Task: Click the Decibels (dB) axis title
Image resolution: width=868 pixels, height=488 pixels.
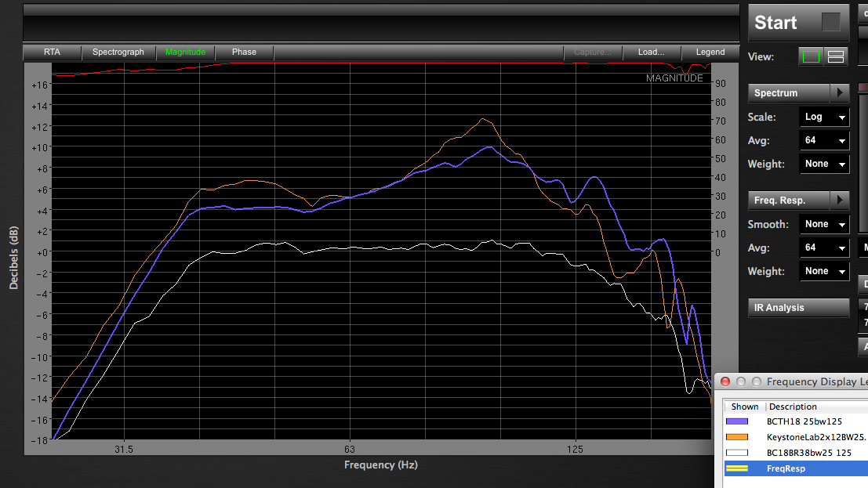Action: coord(14,258)
